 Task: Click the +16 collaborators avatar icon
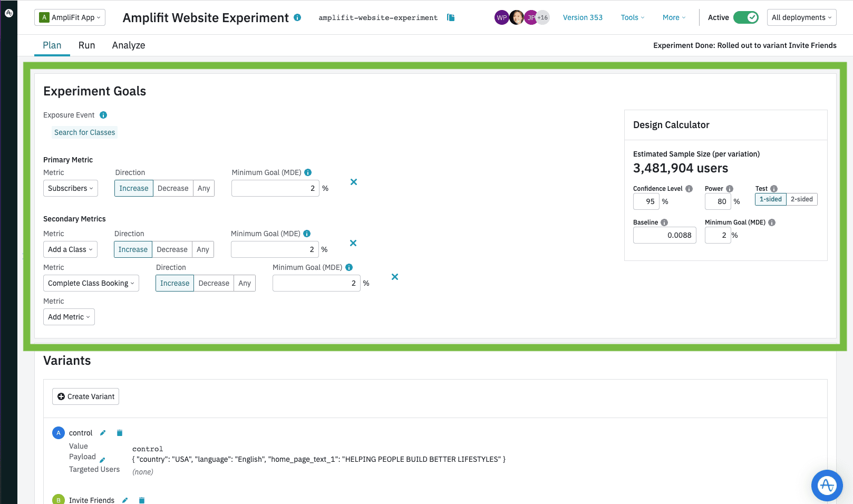click(542, 17)
